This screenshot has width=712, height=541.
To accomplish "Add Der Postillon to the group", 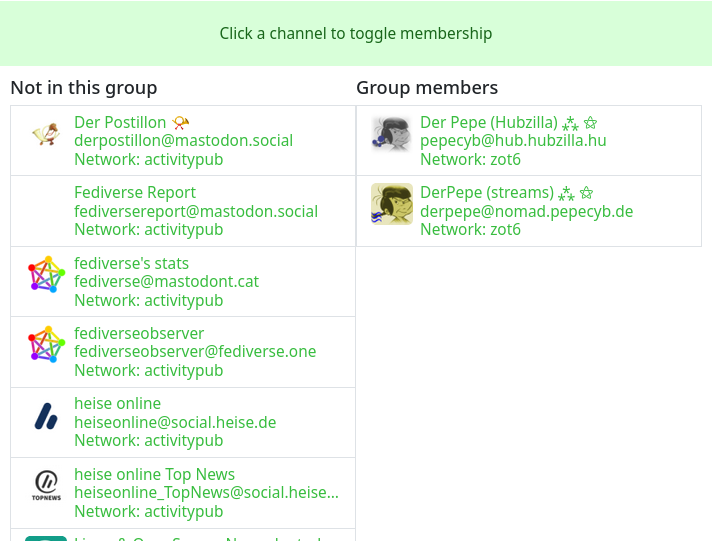I will 120,123.
